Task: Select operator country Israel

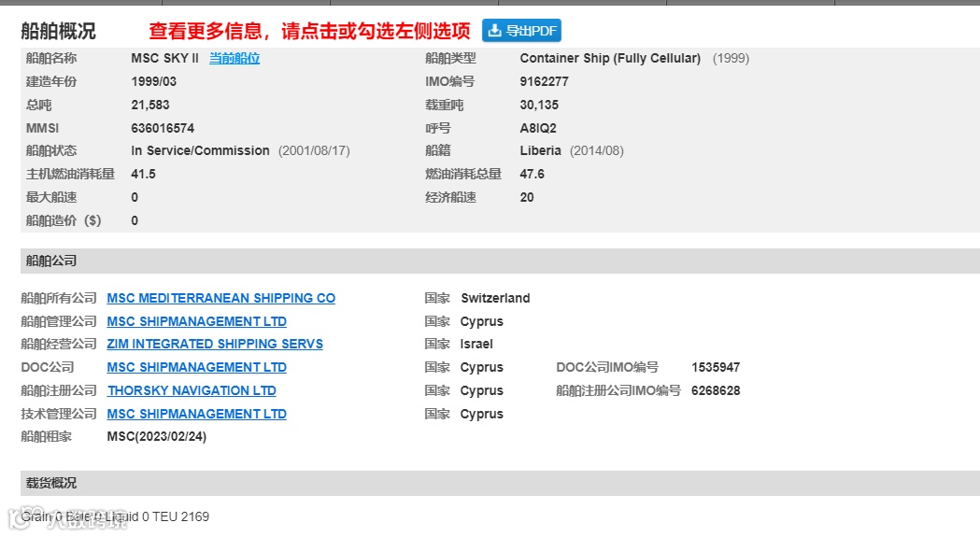Action: click(476, 344)
